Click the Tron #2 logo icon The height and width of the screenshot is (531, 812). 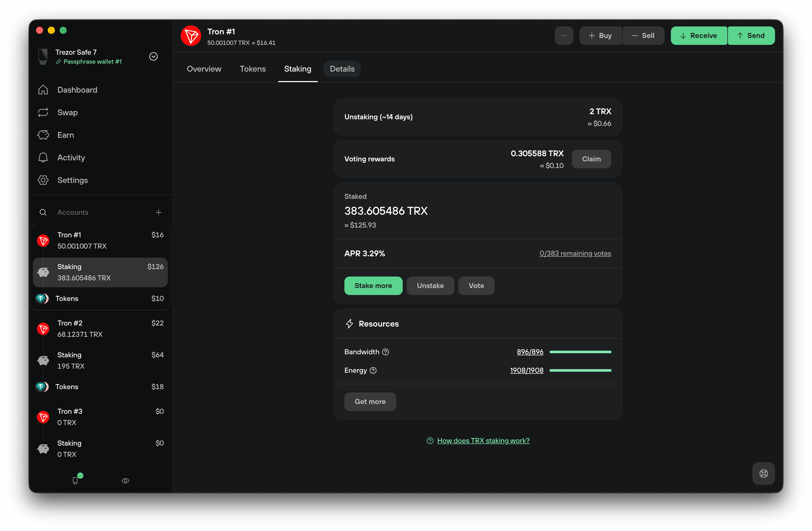(x=43, y=329)
